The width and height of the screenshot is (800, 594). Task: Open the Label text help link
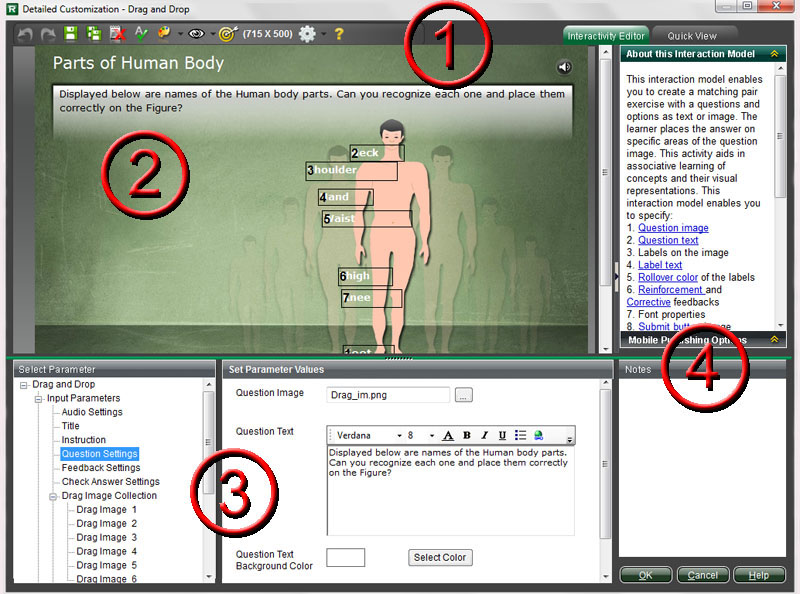(660, 265)
